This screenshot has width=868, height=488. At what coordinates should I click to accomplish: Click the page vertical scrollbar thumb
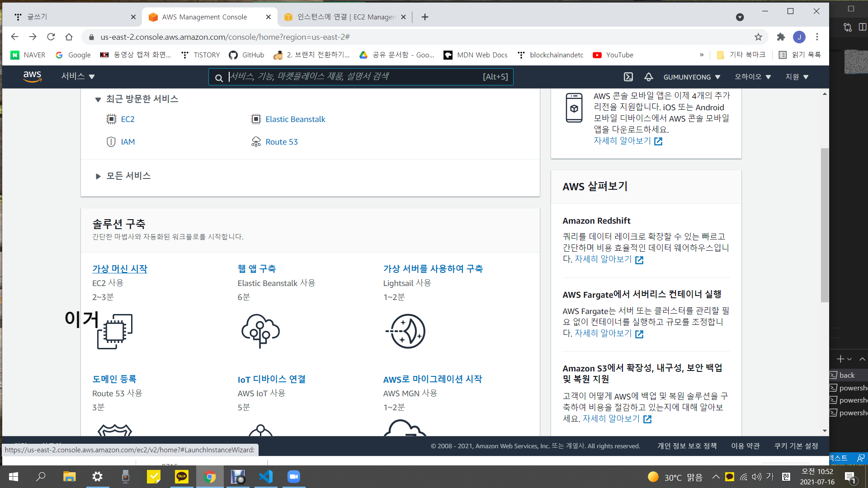pos(825,225)
